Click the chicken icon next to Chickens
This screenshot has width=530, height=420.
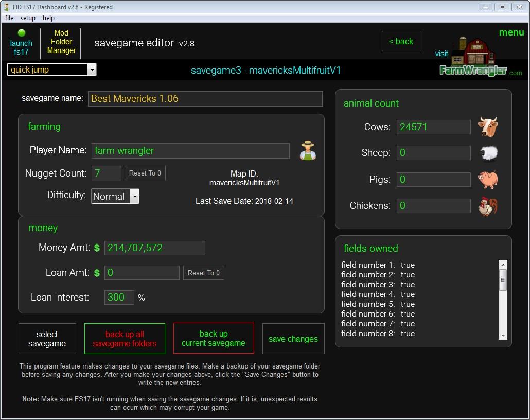(x=487, y=206)
